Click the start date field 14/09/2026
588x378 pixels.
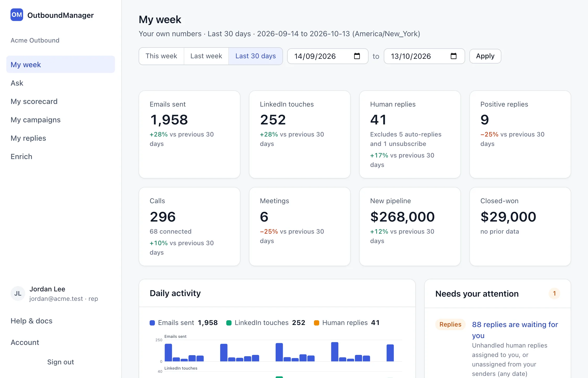[x=328, y=56]
